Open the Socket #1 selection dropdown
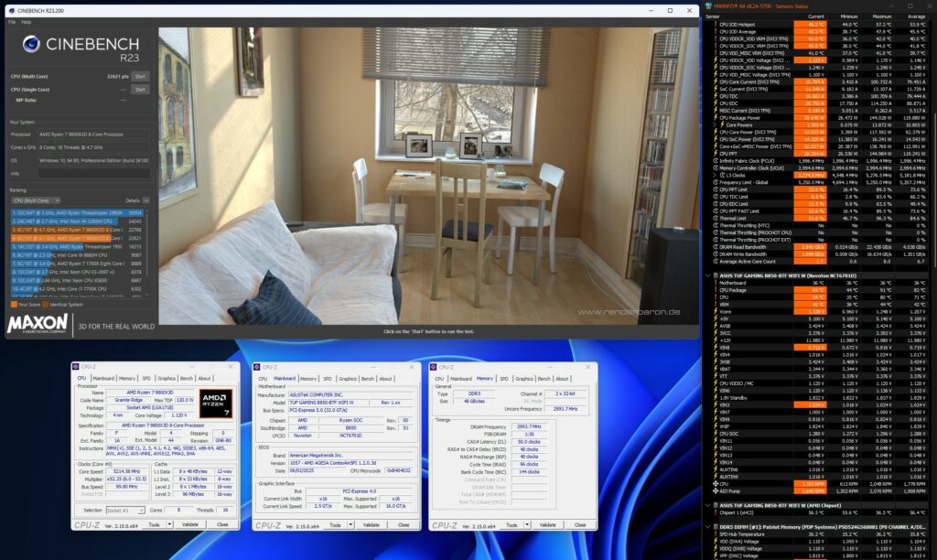This screenshot has width=937, height=560. tap(124, 511)
